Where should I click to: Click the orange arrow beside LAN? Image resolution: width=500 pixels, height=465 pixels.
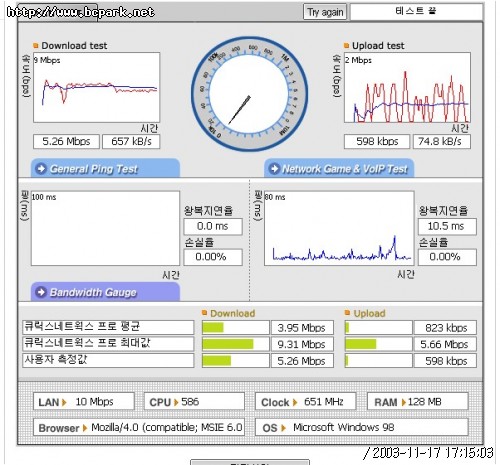tap(64, 402)
